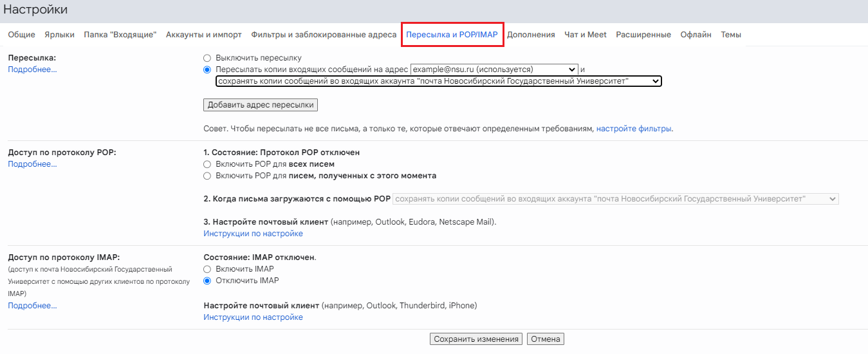Enable POP for 'всех писем'
The height and width of the screenshot is (354, 868).
click(207, 164)
